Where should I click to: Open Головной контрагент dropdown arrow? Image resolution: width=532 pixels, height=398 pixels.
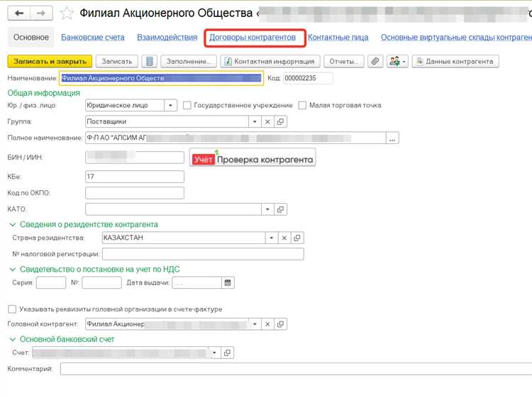click(x=255, y=324)
